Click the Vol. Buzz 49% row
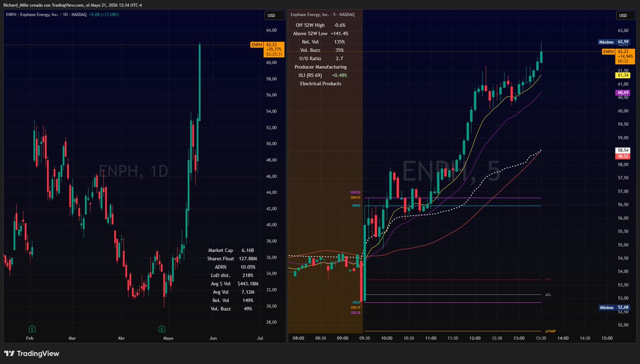Screen dimensions: 640x364 231,309
